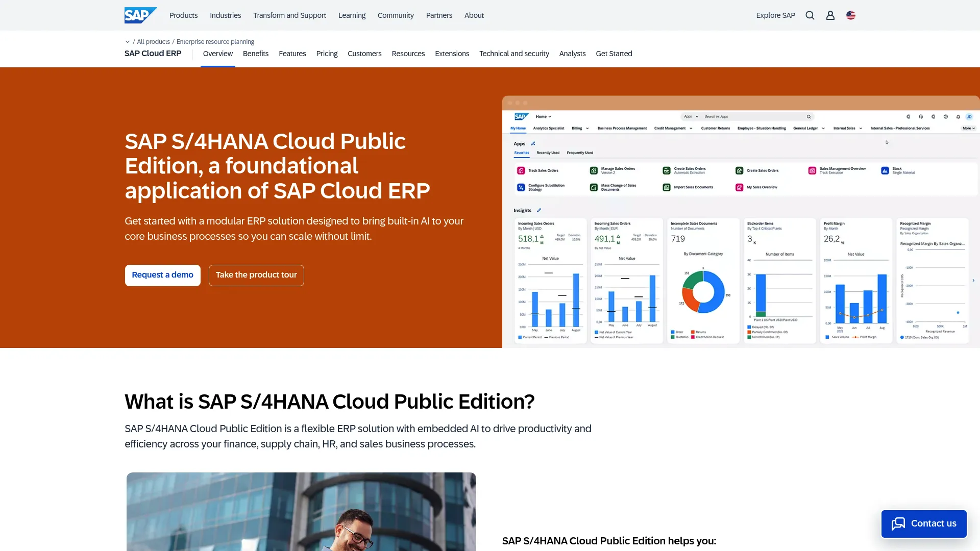Go to All products breadcrumb
Screen dimensions: 980x551
tap(153, 42)
